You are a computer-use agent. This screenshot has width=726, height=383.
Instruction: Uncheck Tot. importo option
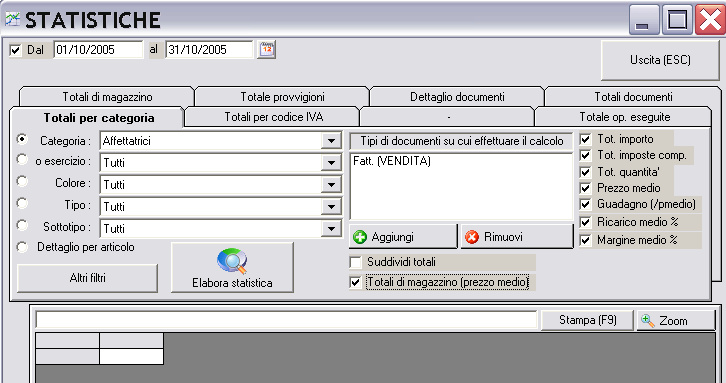(585, 139)
